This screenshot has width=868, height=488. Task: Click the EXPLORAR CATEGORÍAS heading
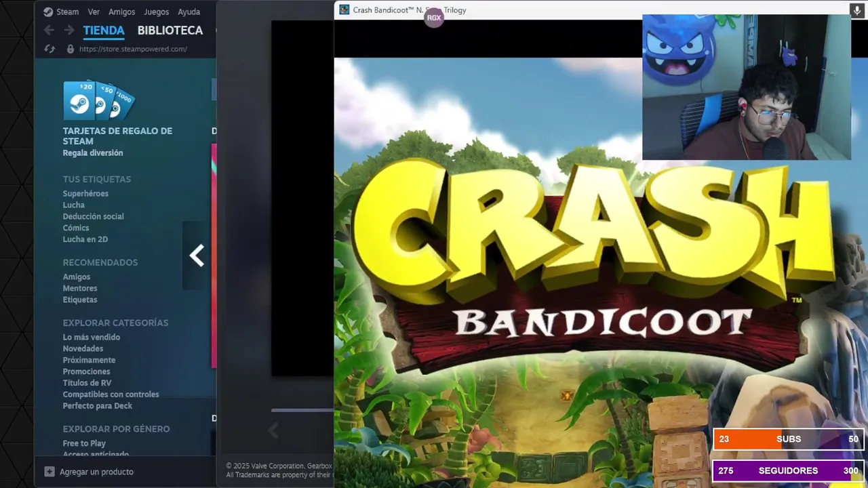click(116, 323)
